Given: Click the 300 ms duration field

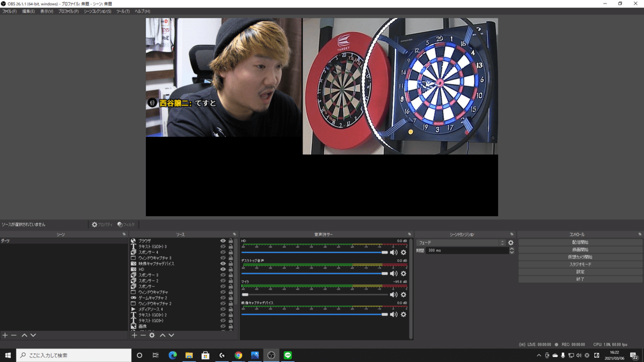Looking at the screenshot, I should pos(467,250).
